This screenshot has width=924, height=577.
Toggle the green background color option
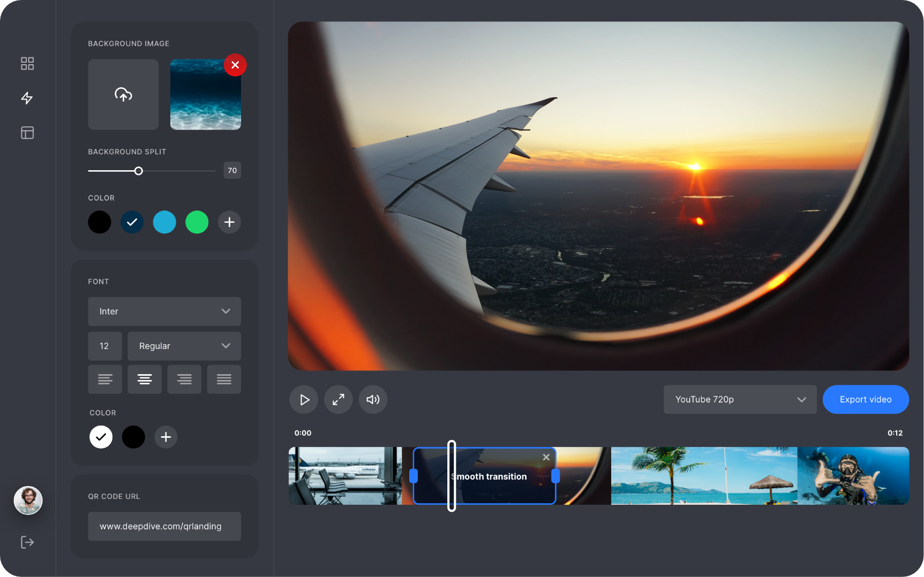[x=197, y=222]
